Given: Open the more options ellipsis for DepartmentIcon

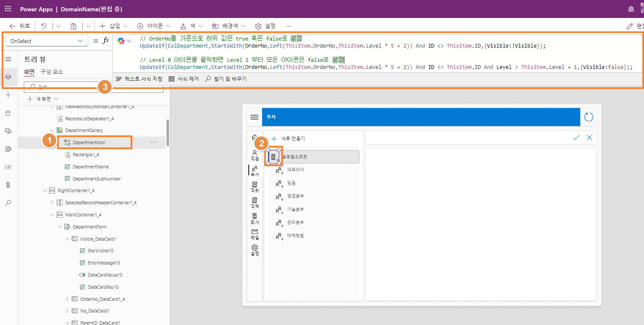Looking at the screenshot, I should [x=154, y=142].
